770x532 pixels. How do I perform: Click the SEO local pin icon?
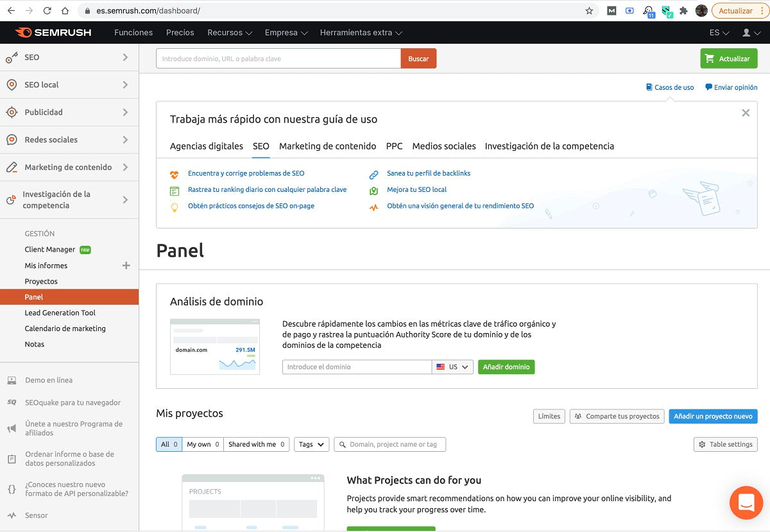pyautogui.click(x=12, y=85)
